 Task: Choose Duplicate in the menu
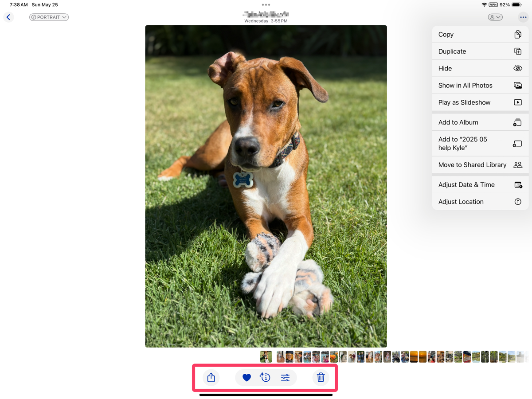480,51
